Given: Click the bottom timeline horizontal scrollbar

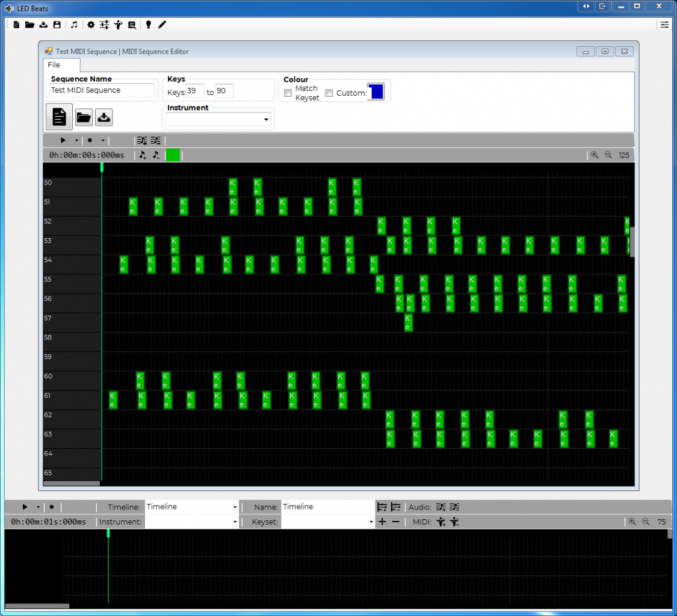Looking at the screenshot, I should coord(37,606).
